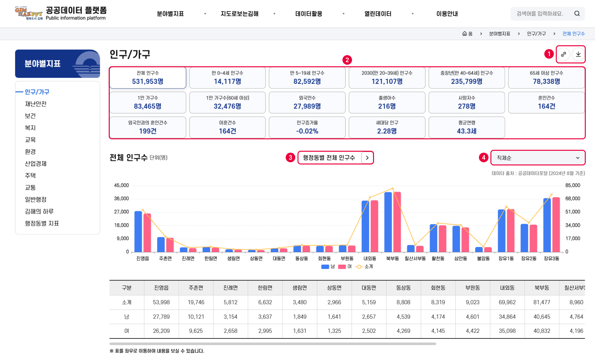Click the 장유3동 bars in chart
The height and width of the screenshot is (364, 595).
click(552, 225)
